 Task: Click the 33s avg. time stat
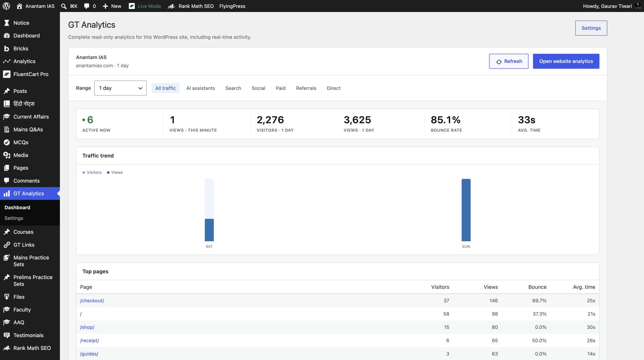tap(526, 120)
